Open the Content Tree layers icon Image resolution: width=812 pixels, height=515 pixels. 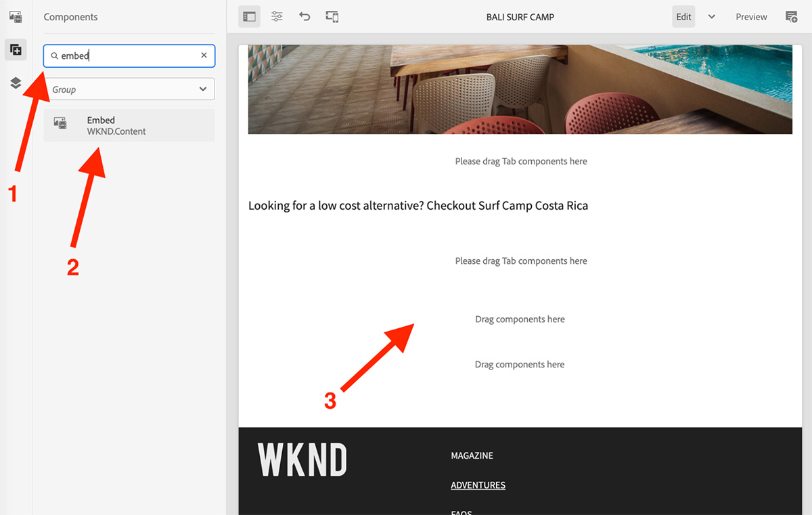coord(16,83)
